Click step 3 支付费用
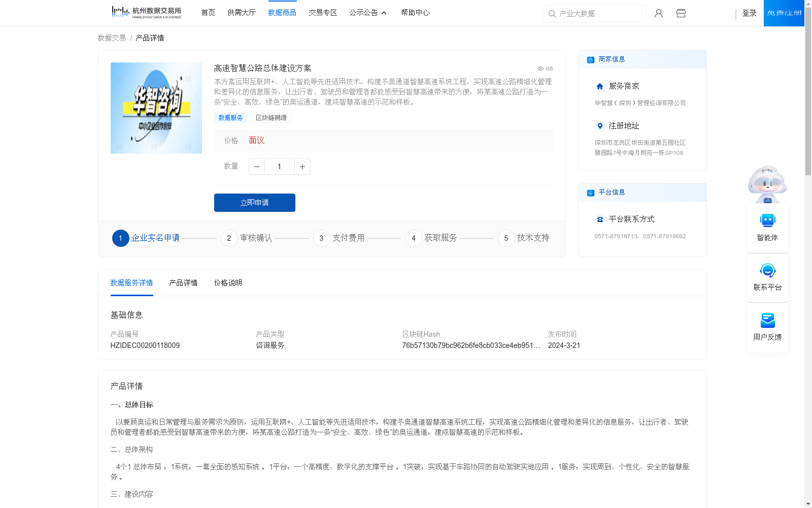This screenshot has width=812, height=508. coord(339,238)
